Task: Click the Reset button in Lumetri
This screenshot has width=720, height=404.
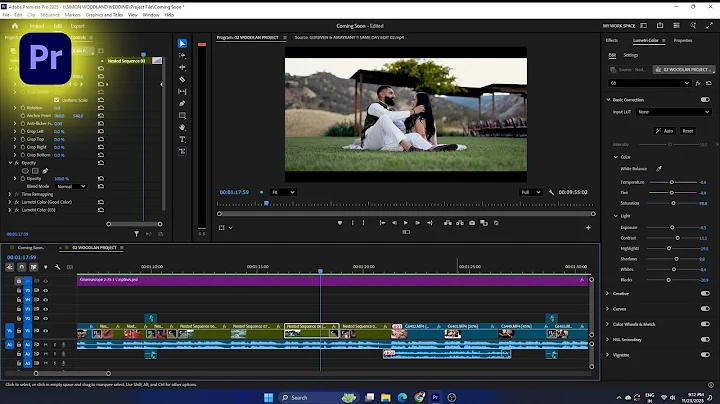Action: (687, 131)
